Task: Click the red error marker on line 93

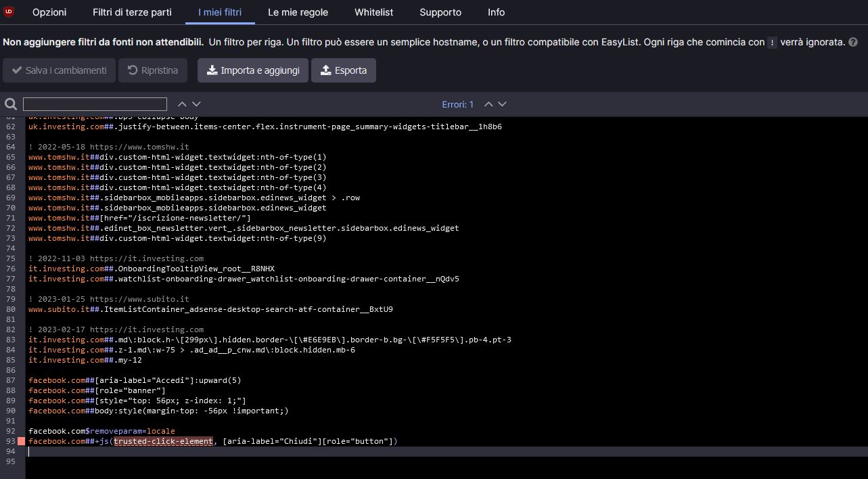Action: point(22,441)
